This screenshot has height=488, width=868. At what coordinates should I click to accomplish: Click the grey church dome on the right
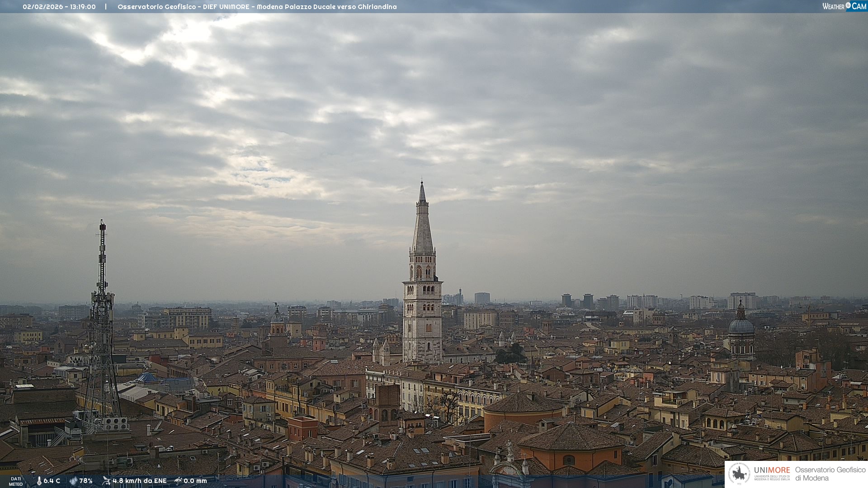click(741, 325)
